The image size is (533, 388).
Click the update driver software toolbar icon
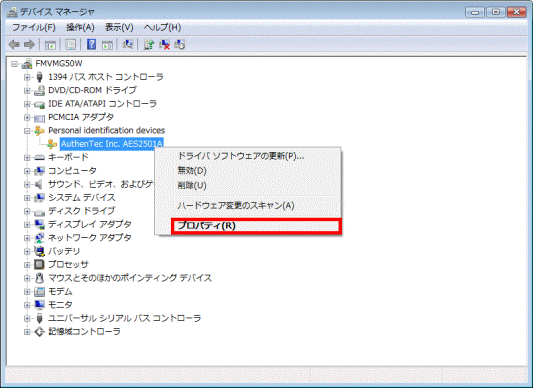(x=149, y=45)
